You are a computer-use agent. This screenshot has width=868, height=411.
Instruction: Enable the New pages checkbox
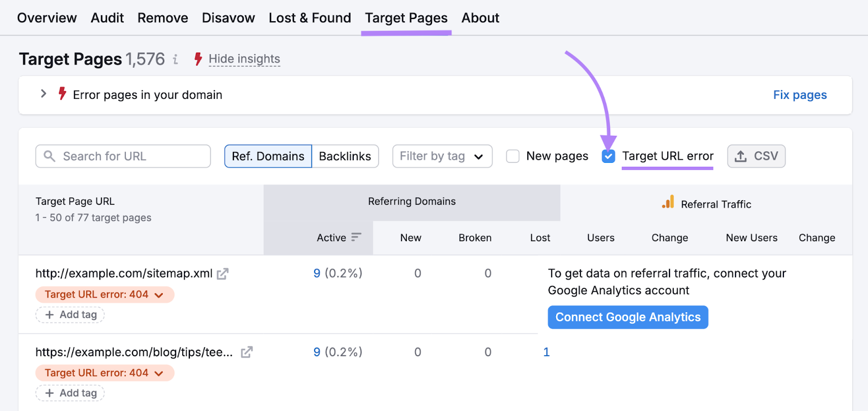(x=513, y=156)
